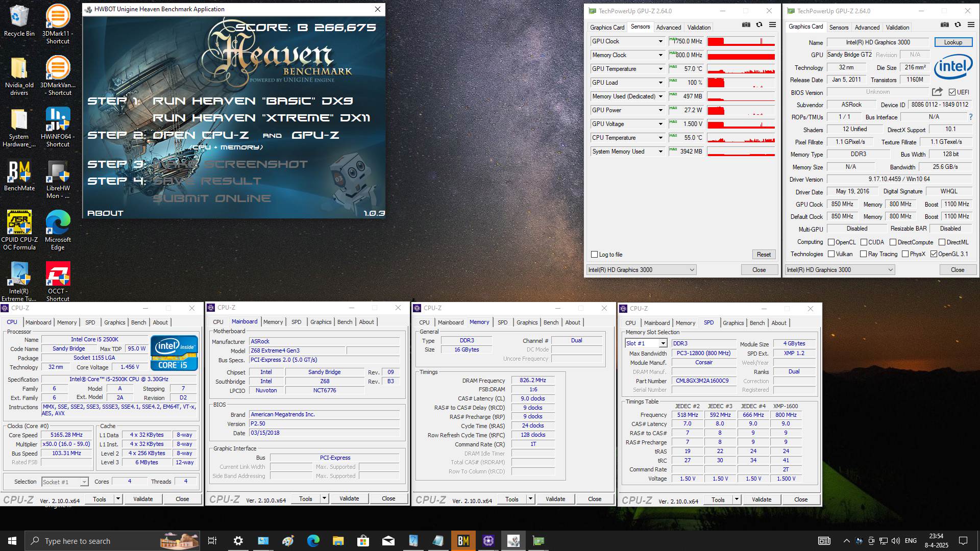The height and width of the screenshot is (551, 980).
Task: Click the BIOS export share icon in GPU-Z
Action: point(937,92)
